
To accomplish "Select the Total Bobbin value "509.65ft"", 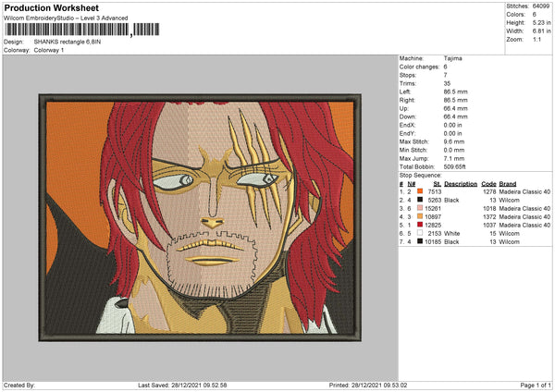I will tap(455, 166).
